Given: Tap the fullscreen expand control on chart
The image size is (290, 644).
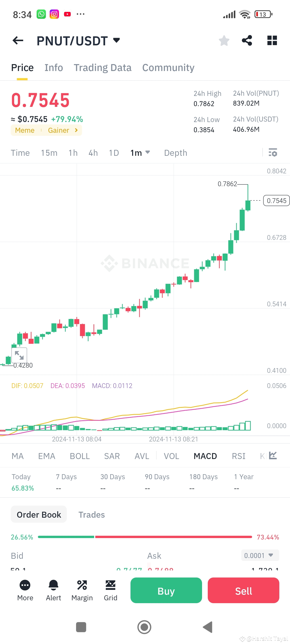Looking at the screenshot, I should pos(19,355).
